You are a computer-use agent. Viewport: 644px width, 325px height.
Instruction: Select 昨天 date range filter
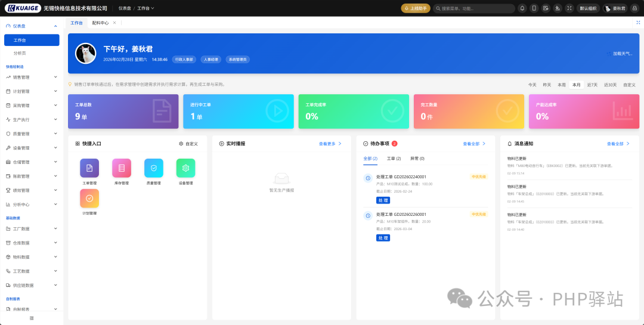click(547, 85)
